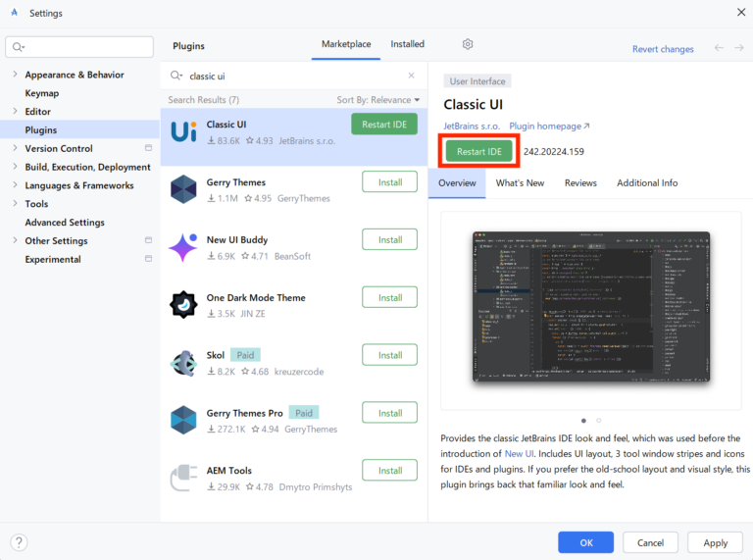
Task: Click Restart IDE in plugin details
Action: pyautogui.click(x=478, y=151)
